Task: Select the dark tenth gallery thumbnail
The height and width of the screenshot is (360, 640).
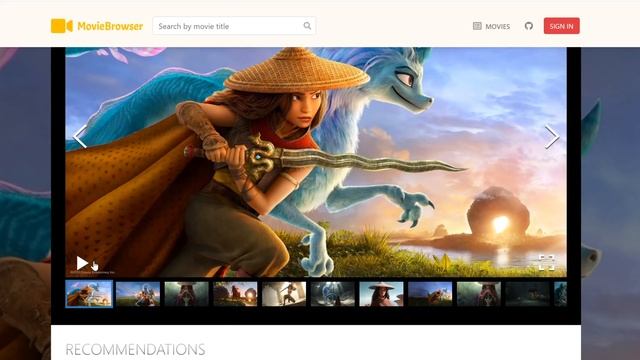Action: 527,294
